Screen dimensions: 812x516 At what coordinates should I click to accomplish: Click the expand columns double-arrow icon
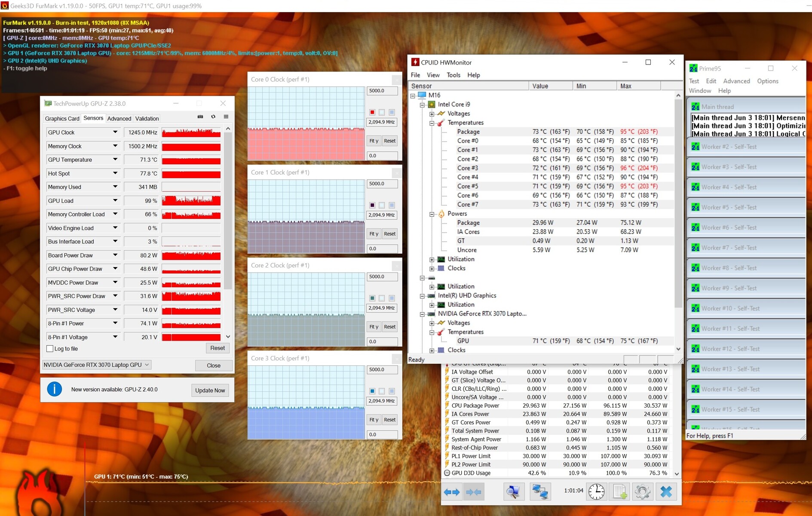(452, 491)
